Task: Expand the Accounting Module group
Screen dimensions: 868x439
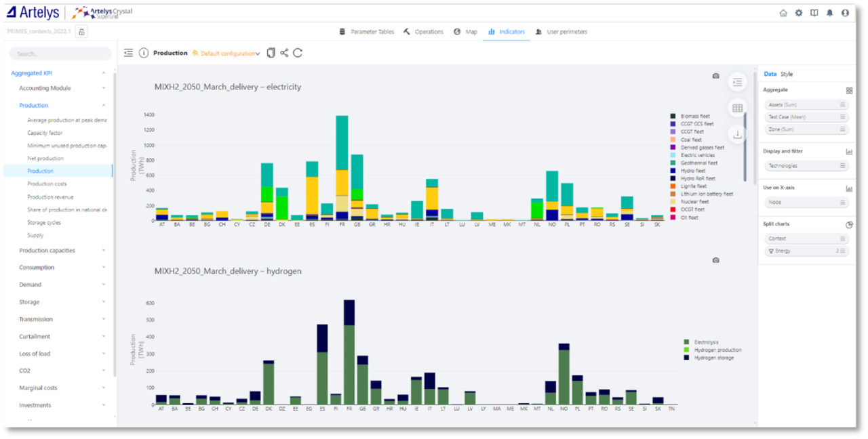Action: (x=104, y=88)
